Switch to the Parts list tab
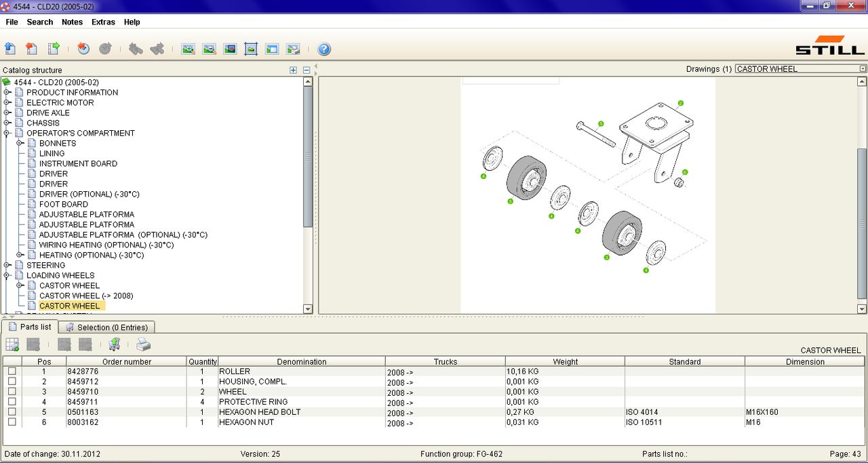 pyautogui.click(x=29, y=327)
